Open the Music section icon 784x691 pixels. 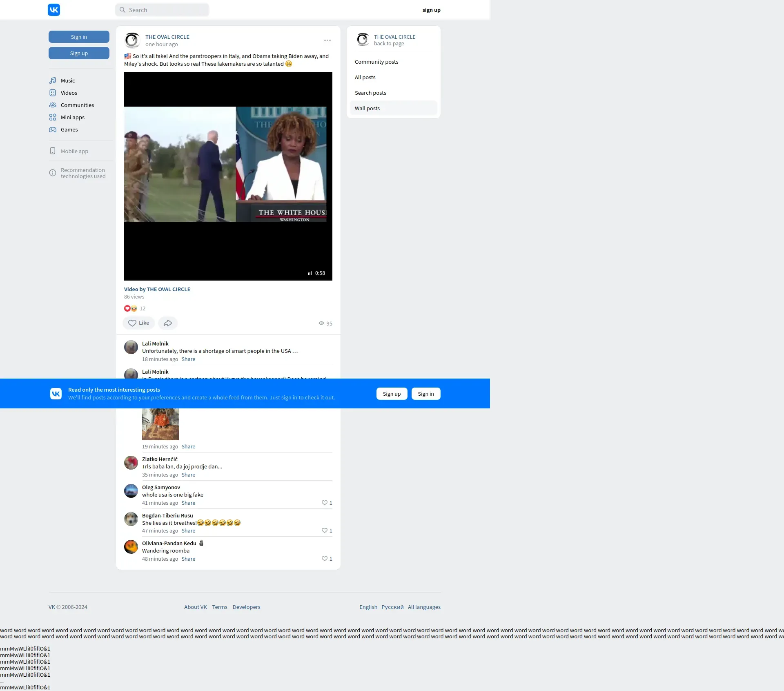[53, 80]
